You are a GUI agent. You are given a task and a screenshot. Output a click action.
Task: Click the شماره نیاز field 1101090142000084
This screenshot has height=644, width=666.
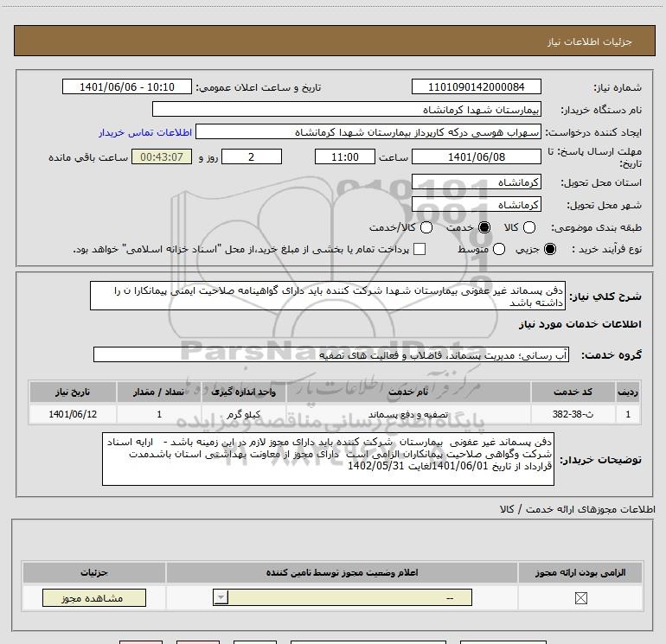pyautogui.click(x=476, y=86)
